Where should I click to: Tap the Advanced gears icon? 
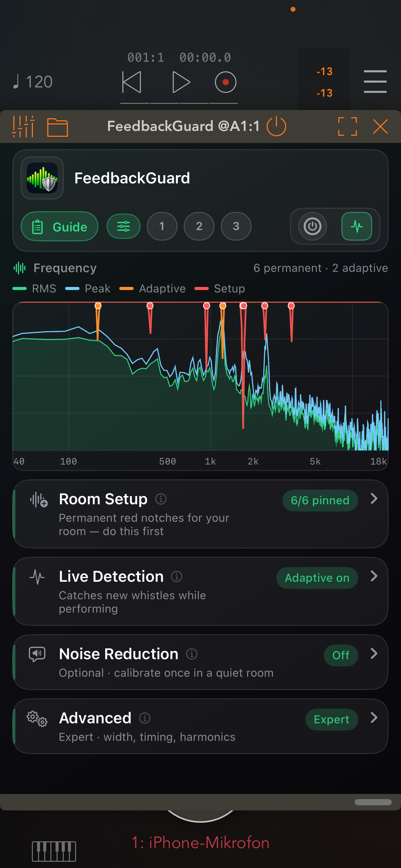[37, 719]
